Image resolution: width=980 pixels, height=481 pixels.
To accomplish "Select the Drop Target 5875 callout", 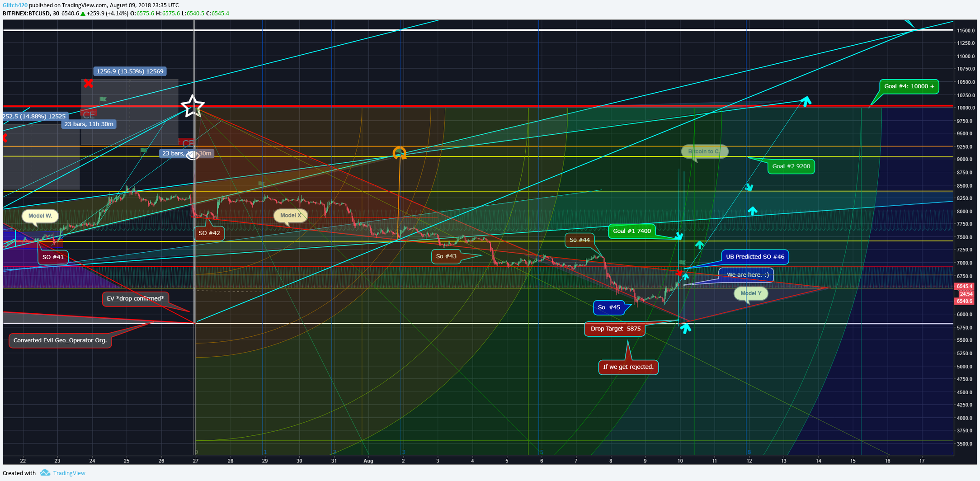I will coord(615,329).
